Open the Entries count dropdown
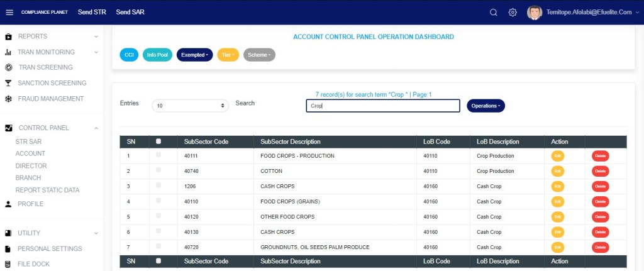Screen dimensions: 644x271 click(x=191, y=106)
